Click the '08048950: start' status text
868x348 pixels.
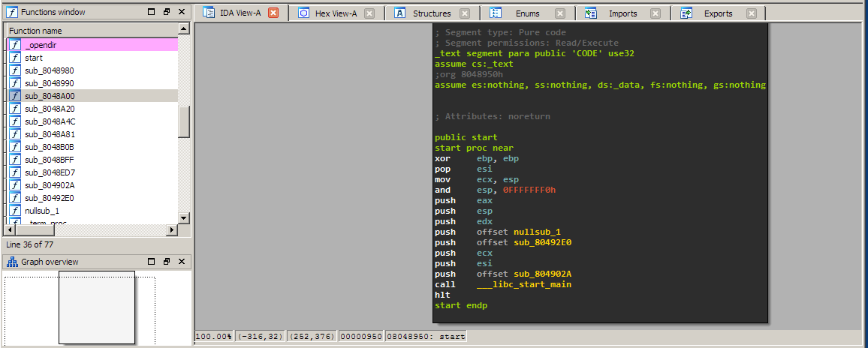click(426, 336)
